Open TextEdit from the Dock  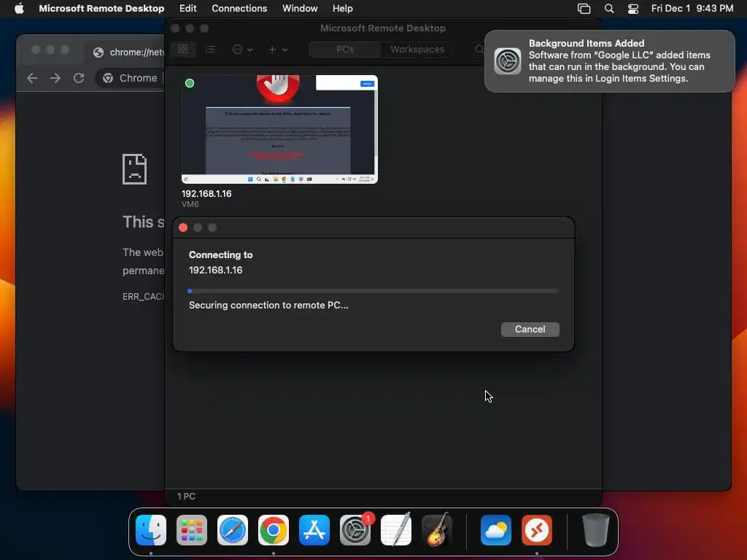(x=396, y=529)
